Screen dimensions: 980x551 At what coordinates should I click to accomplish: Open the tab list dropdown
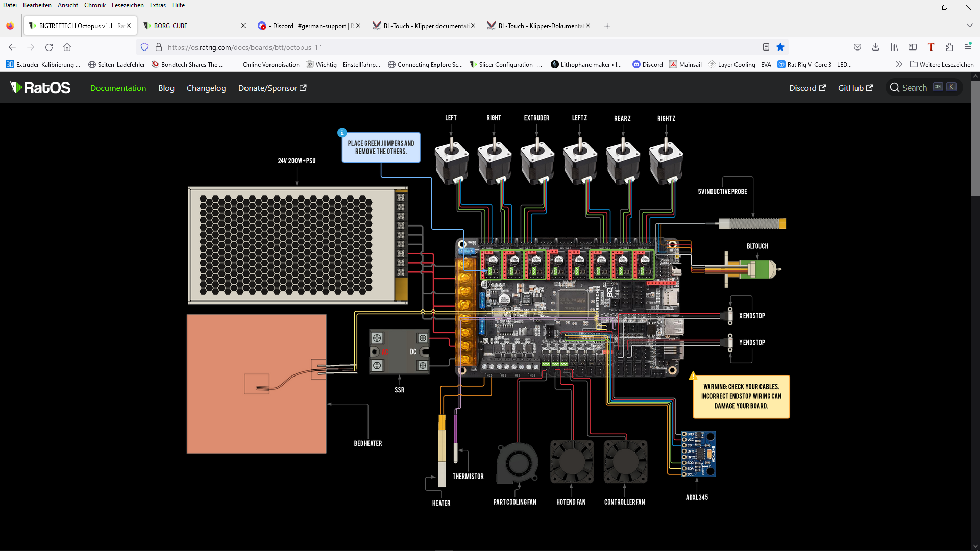(x=969, y=26)
